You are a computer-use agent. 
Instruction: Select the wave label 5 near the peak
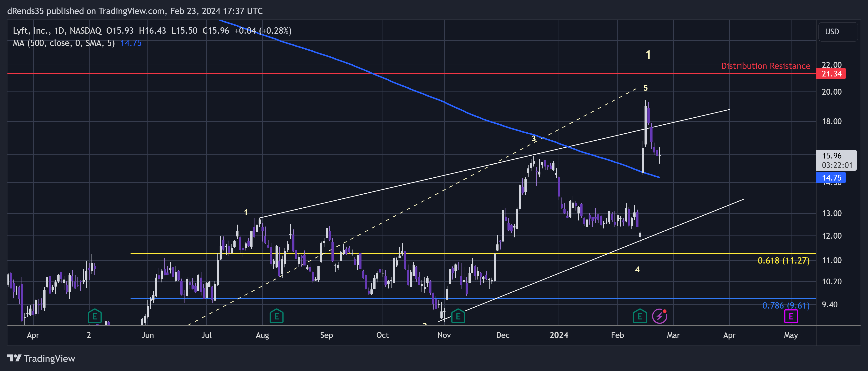pos(645,88)
